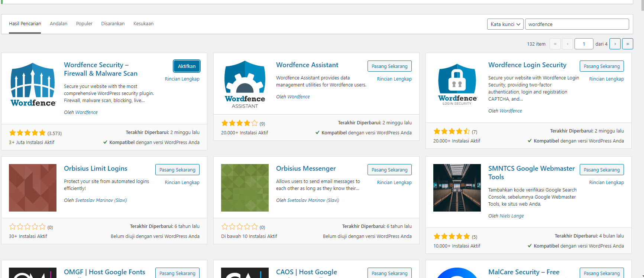Install OMGF Host Google Fonts plugin
This screenshot has height=278, width=644.
(177, 273)
